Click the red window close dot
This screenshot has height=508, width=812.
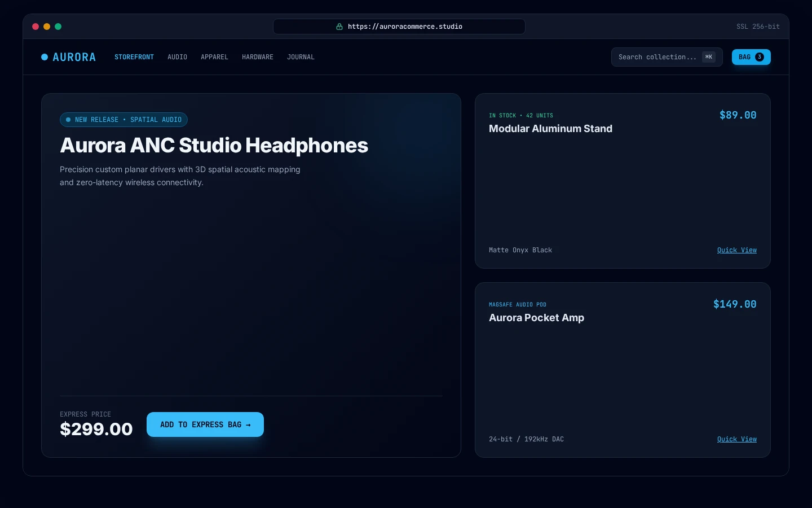[36, 27]
